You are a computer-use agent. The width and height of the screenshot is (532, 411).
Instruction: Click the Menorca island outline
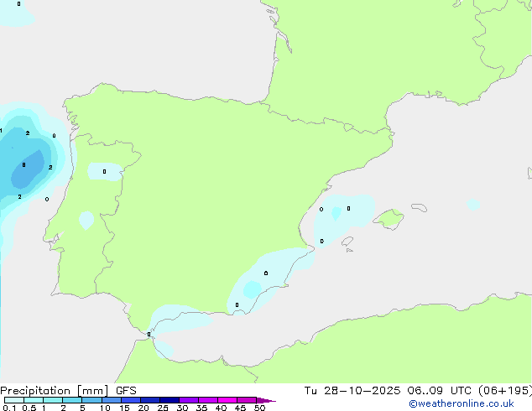click(420, 207)
